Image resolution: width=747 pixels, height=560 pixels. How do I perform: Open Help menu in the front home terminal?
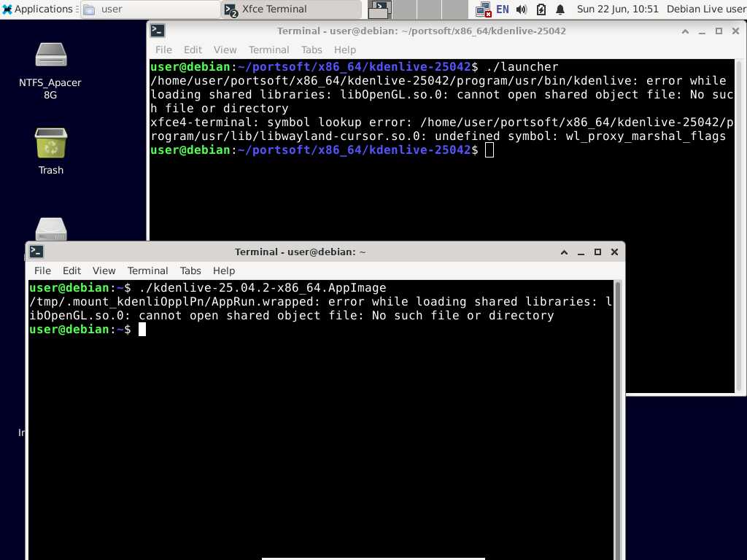(224, 271)
